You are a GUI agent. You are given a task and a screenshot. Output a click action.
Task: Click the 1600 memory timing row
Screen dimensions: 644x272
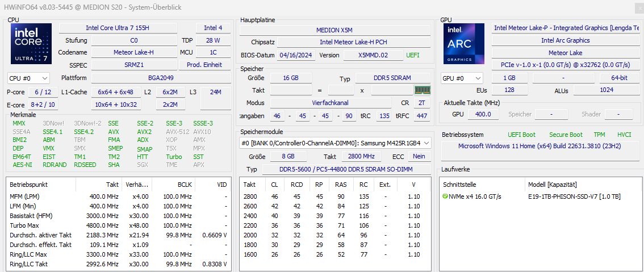tap(334, 254)
